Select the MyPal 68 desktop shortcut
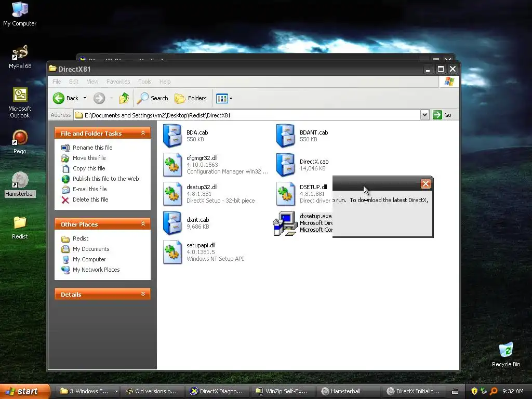 [20, 57]
